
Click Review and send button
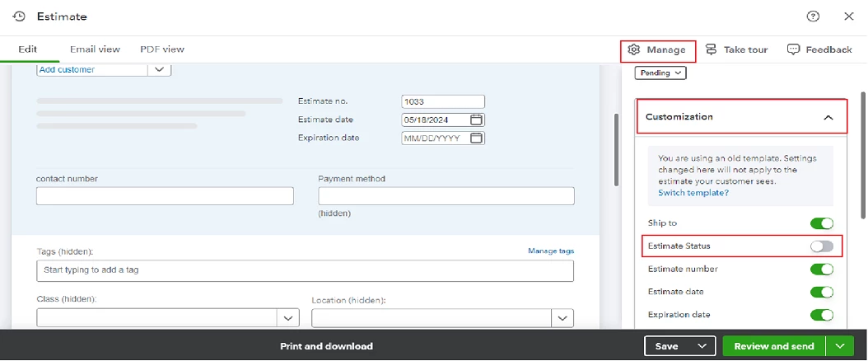coord(774,346)
